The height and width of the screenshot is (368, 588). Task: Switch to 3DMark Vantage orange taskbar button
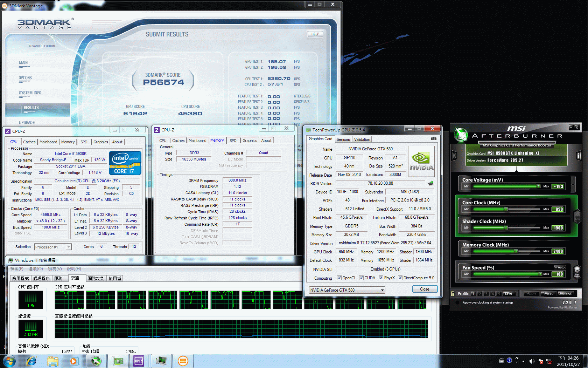(x=183, y=361)
